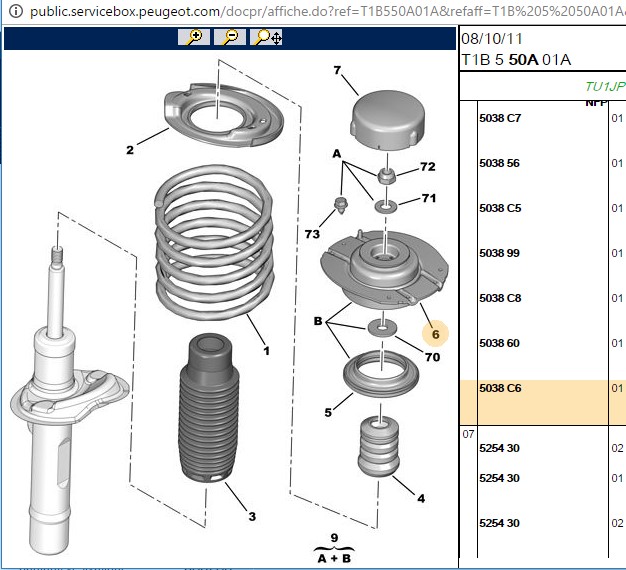Image resolution: width=626 pixels, height=570 pixels.
Task: Choose callout 4 for the bump stop
Action: pos(421,498)
